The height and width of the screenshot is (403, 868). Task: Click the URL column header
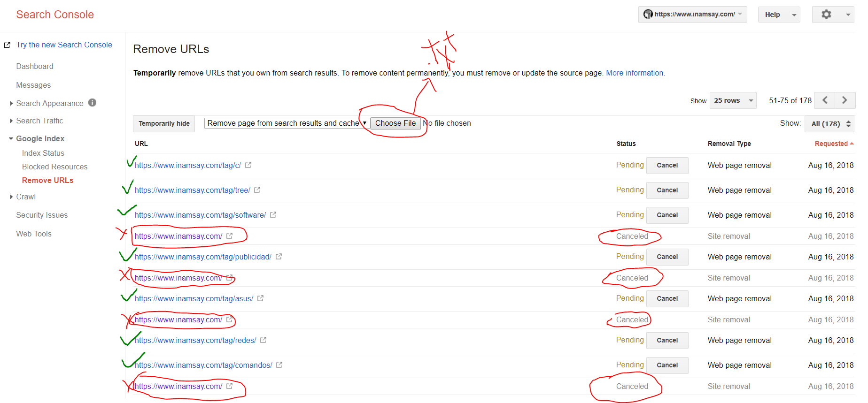(x=141, y=144)
